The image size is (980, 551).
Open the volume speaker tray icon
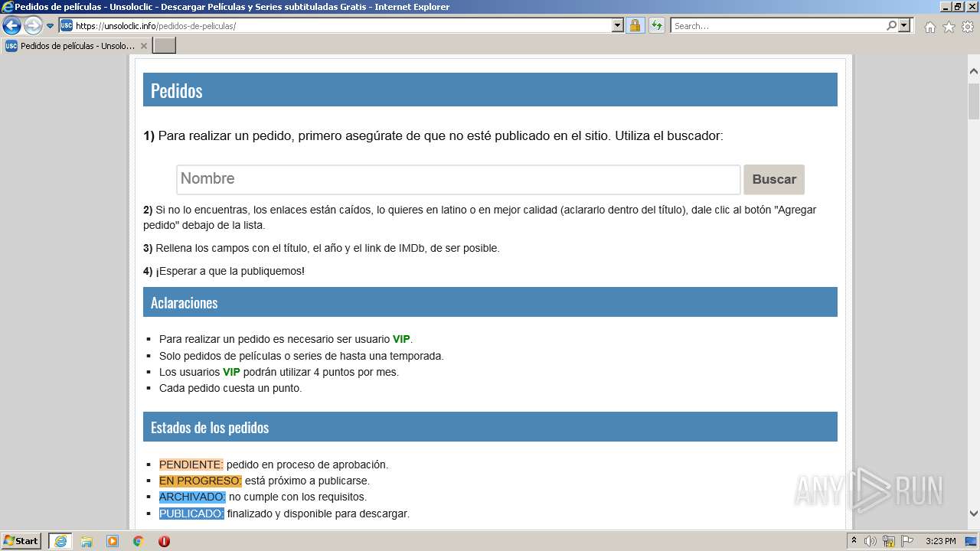pyautogui.click(x=871, y=541)
